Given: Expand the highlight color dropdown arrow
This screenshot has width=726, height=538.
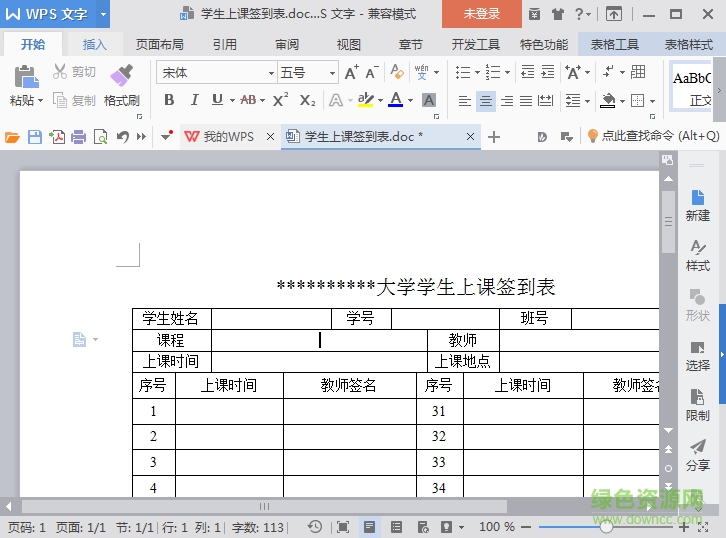Looking at the screenshot, I should click(381, 100).
